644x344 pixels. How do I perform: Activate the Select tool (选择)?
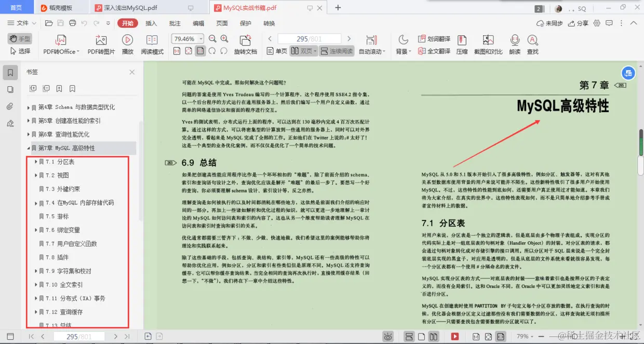point(20,51)
